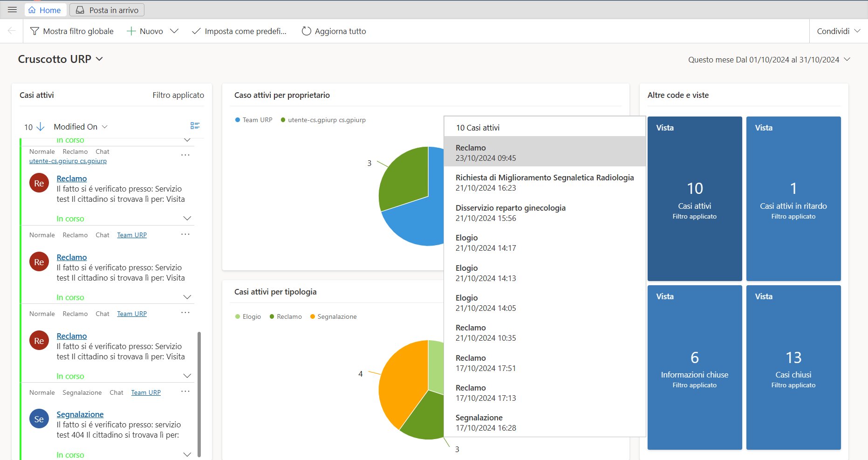The height and width of the screenshot is (460, 868).
Task: Expand the Cruscotto URP dashboard selector
Action: 99,59
